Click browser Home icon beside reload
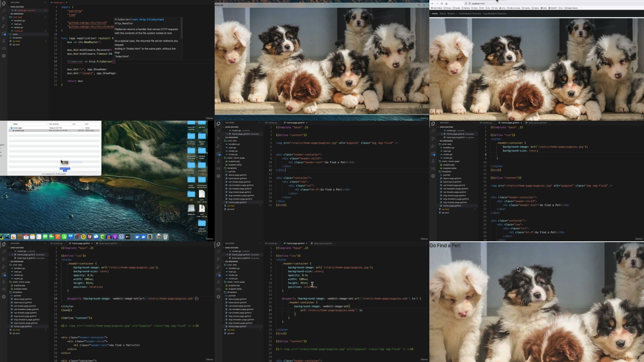 click(446, 4)
